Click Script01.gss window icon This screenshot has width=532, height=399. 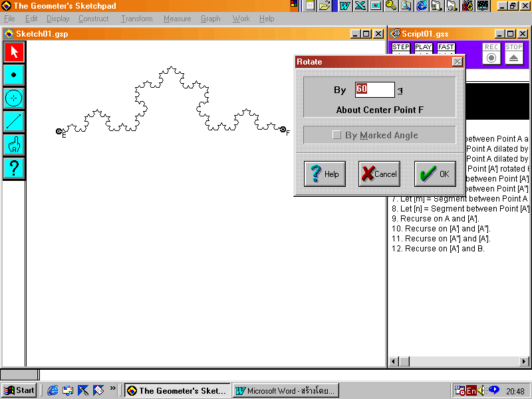[x=395, y=34]
